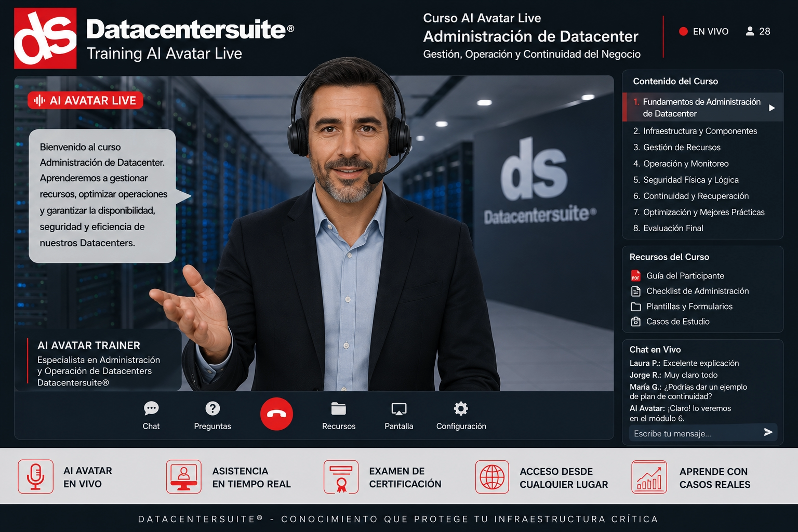798x532 pixels.
Task: Open the Recursos folder icon in toolbar
Action: (339, 408)
